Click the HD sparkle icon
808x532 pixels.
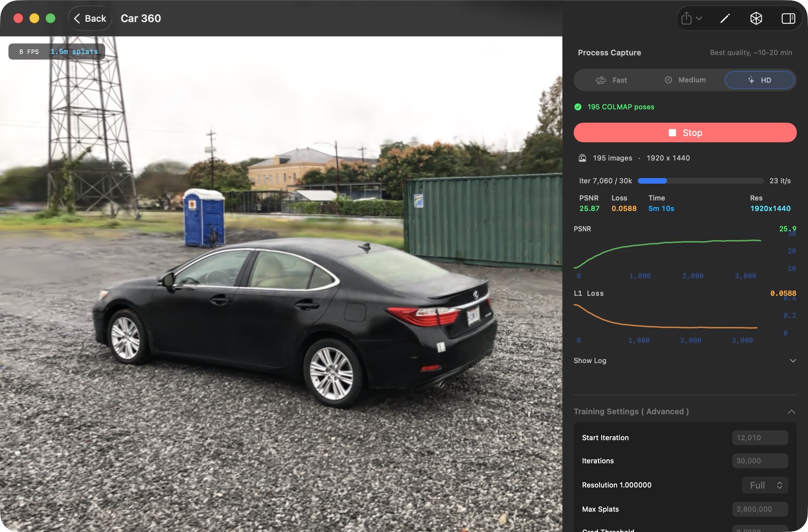click(x=750, y=80)
